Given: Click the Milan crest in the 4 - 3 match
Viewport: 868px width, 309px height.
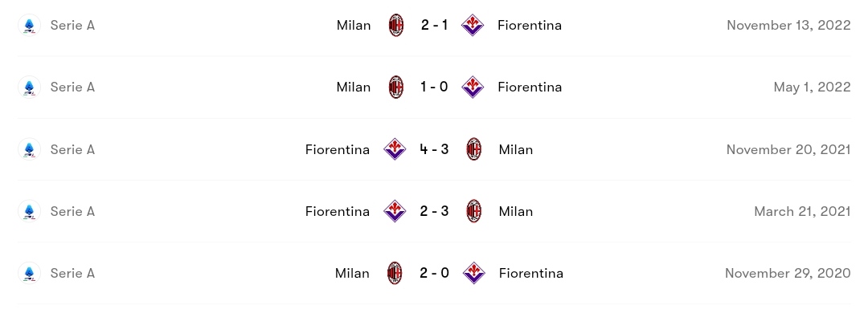Looking at the screenshot, I should (x=474, y=149).
